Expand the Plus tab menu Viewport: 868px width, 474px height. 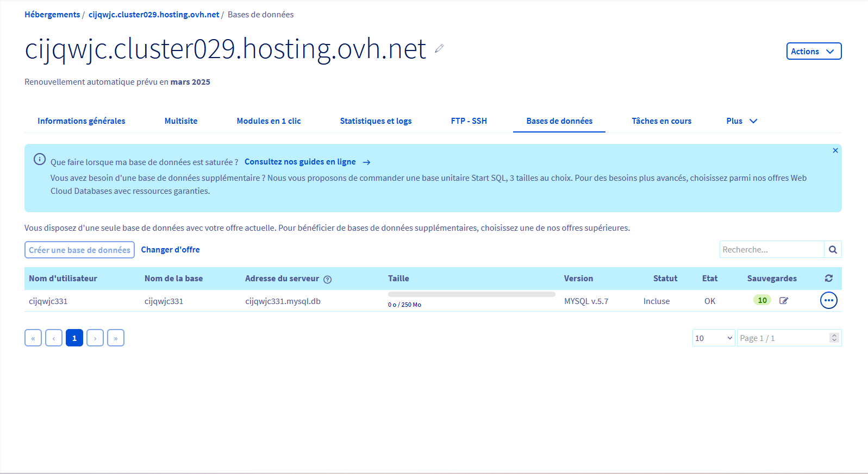[741, 121]
